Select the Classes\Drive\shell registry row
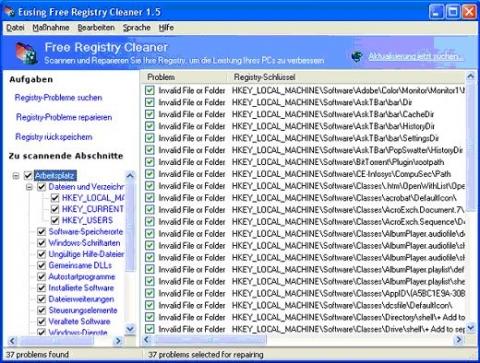Screen dimensions: 480x363 [303, 329]
